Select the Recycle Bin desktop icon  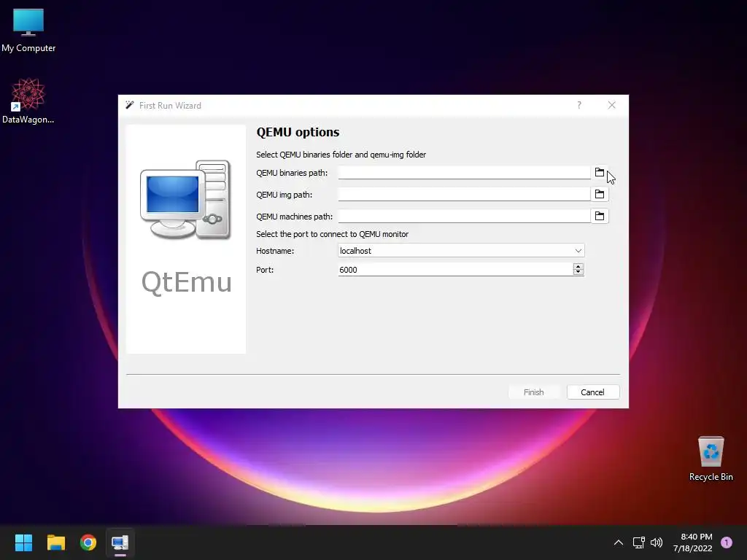point(711,459)
